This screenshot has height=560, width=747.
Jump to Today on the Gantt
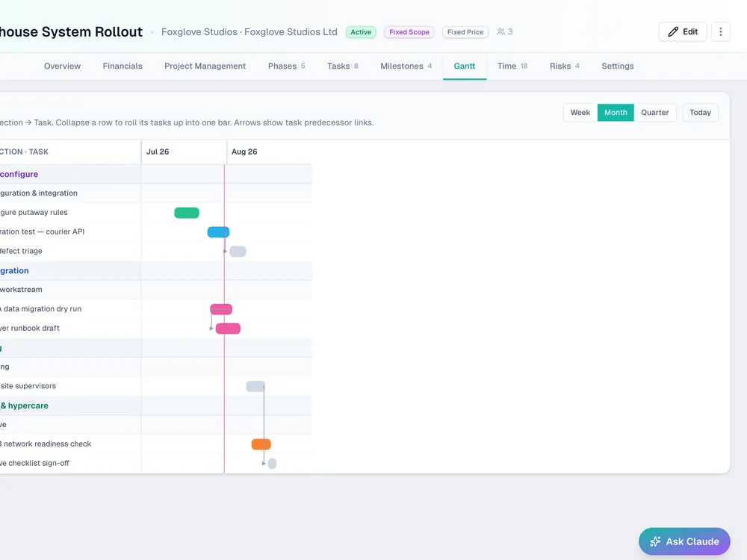point(700,113)
